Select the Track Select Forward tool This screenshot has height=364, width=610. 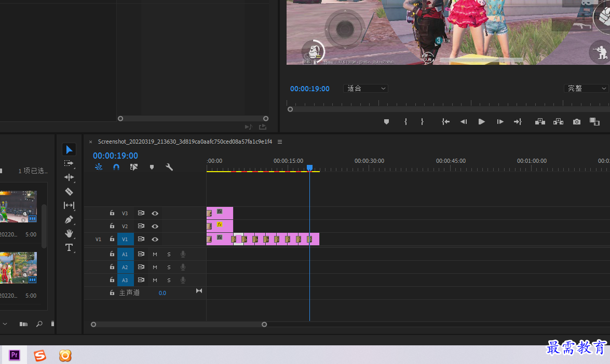(x=69, y=163)
